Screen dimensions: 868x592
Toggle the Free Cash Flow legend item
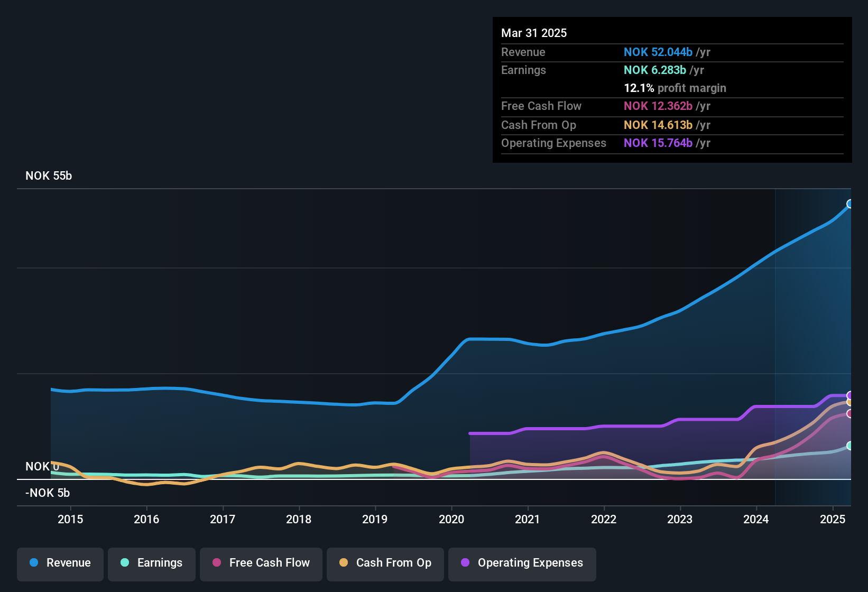coord(261,563)
